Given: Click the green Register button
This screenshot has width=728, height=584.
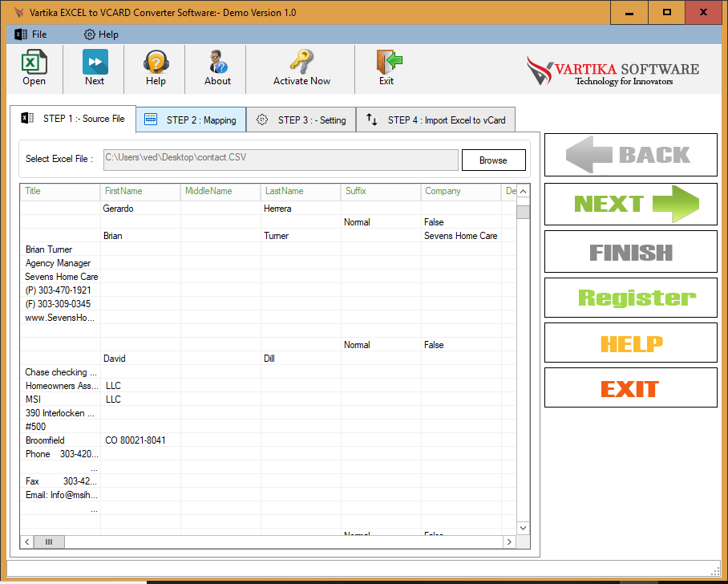Looking at the screenshot, I should coord(630,298).
